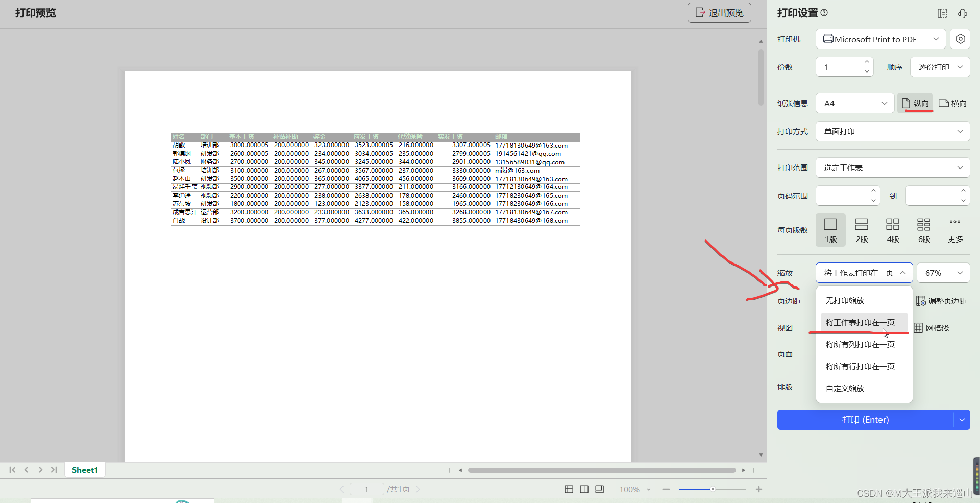Switch to the Sheet1 tab
The height and width of the screenshot is (503, 980).
click(85, 470)
